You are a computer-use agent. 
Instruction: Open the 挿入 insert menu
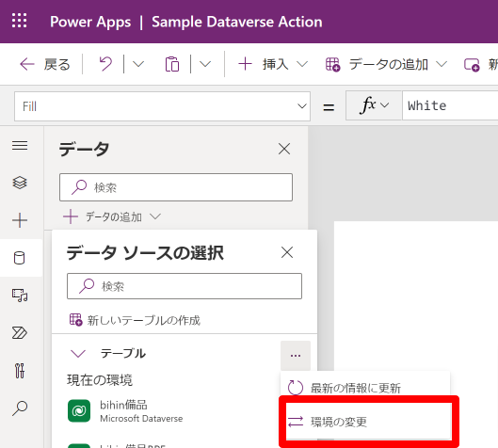point(273,64)
